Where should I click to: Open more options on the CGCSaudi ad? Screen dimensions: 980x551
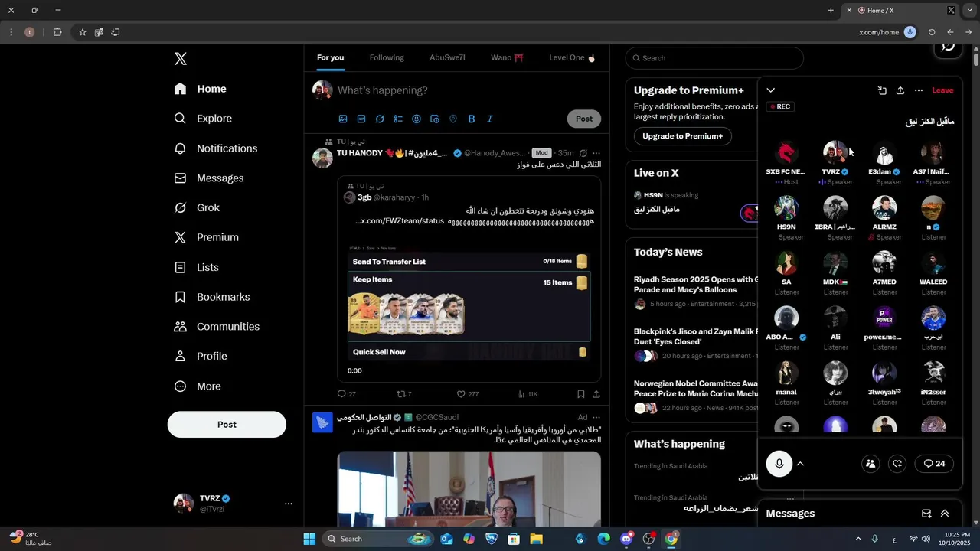pos(596,417)
